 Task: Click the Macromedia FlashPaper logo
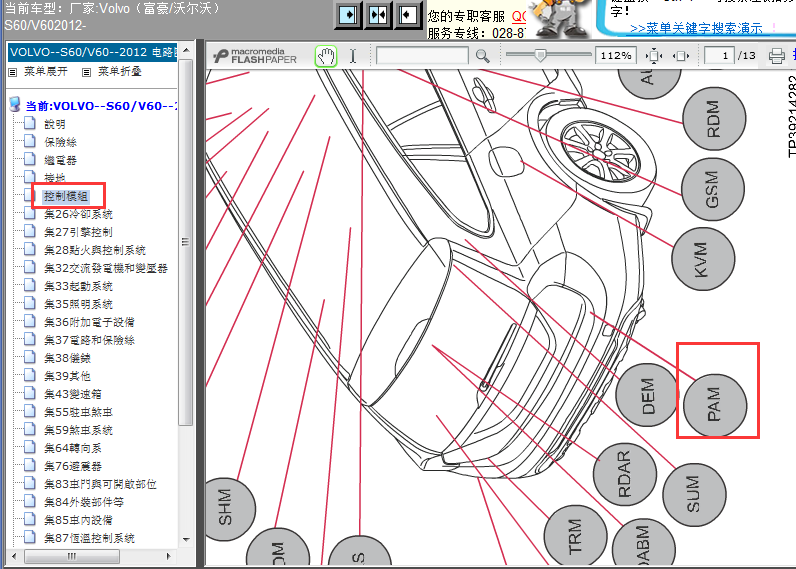255,56
